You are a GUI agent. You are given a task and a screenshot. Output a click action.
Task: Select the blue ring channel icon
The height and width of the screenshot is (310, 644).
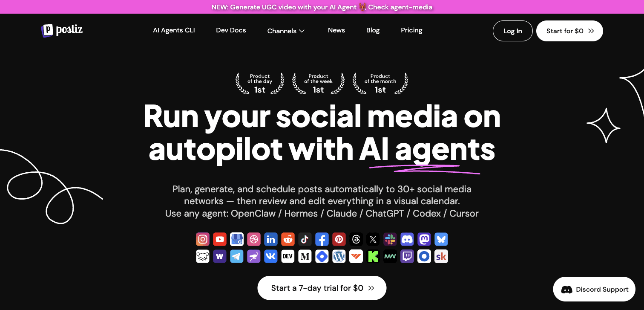point(424,256)
